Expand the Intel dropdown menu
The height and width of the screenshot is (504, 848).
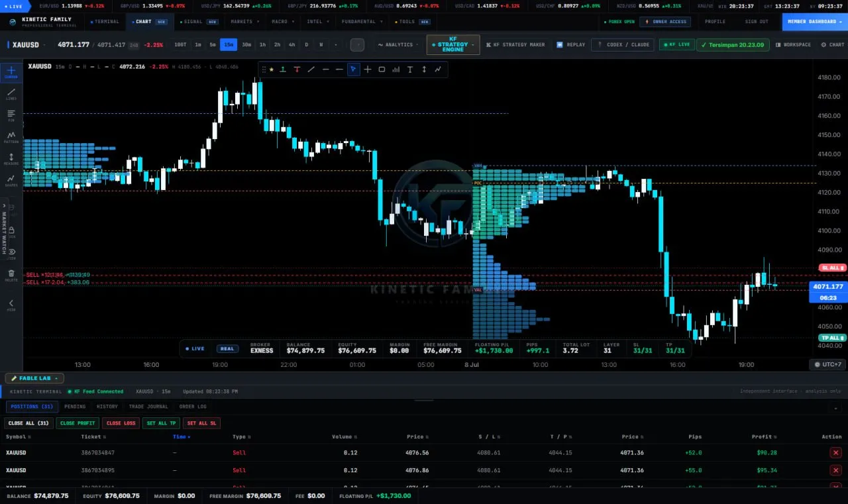pyautogui.click(x=317, y=22)
